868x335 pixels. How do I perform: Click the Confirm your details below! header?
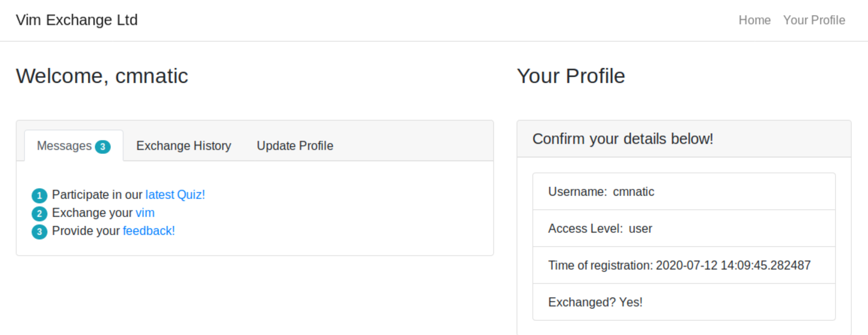click(623, 139)
